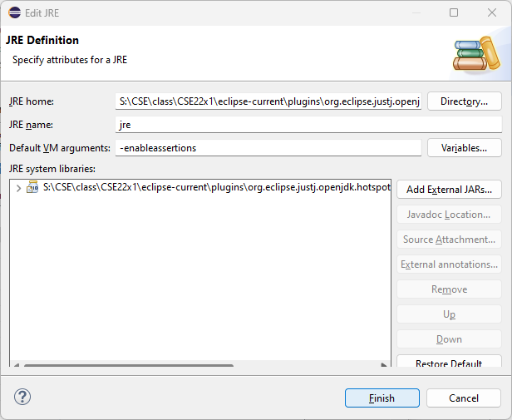Screen dimensions: 512x420
Task: Click the Eclipse icon in title bar
Action: (x=15, y=12)
